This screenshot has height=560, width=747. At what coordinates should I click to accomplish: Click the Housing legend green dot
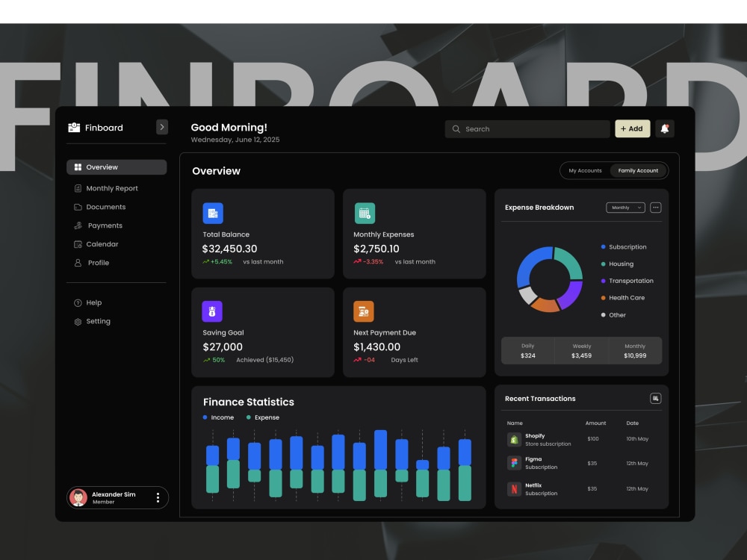[603, 264]
